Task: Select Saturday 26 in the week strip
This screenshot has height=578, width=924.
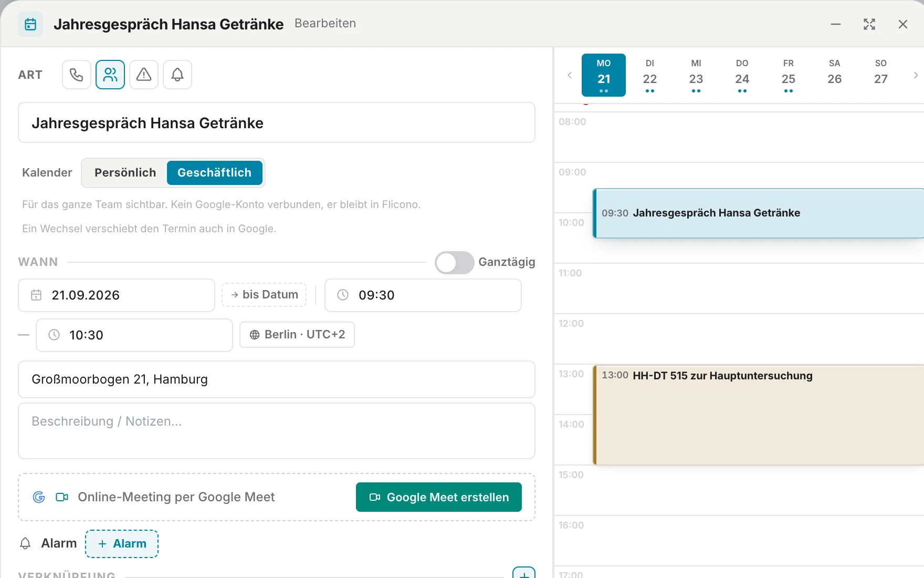Action: [x=835, y=75]
